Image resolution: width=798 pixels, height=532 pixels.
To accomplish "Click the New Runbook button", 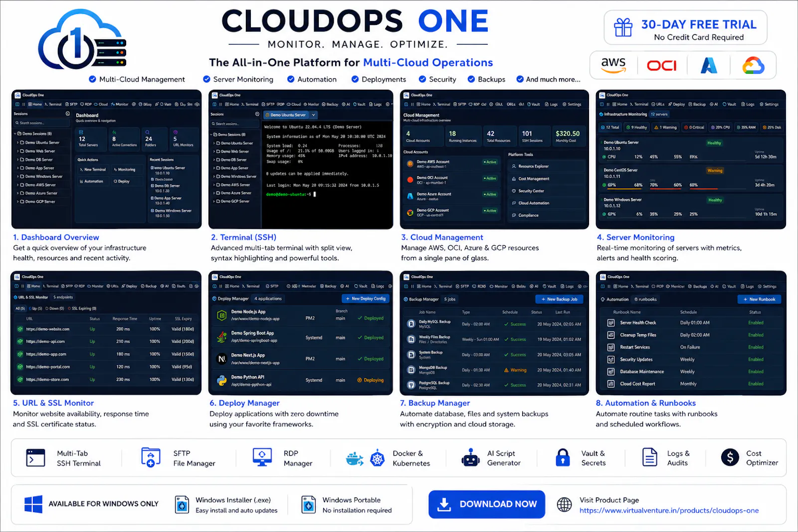I will coord(759,299).
